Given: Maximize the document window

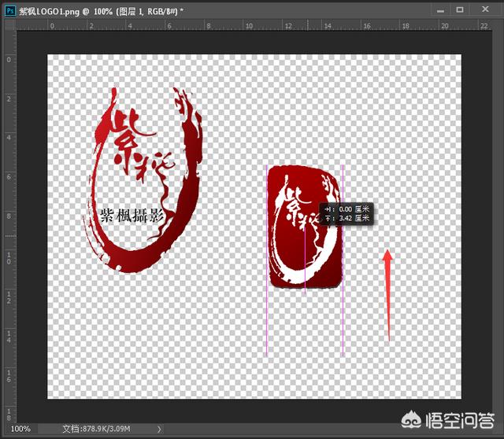Looking at the screenshot, I should [x=460, y=9].
